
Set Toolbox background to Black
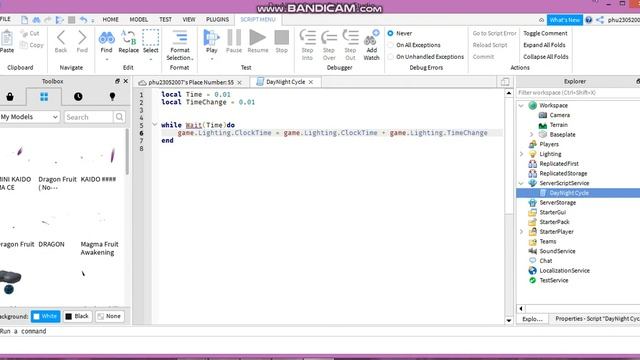pyautogui.click(x=77, y=316)
